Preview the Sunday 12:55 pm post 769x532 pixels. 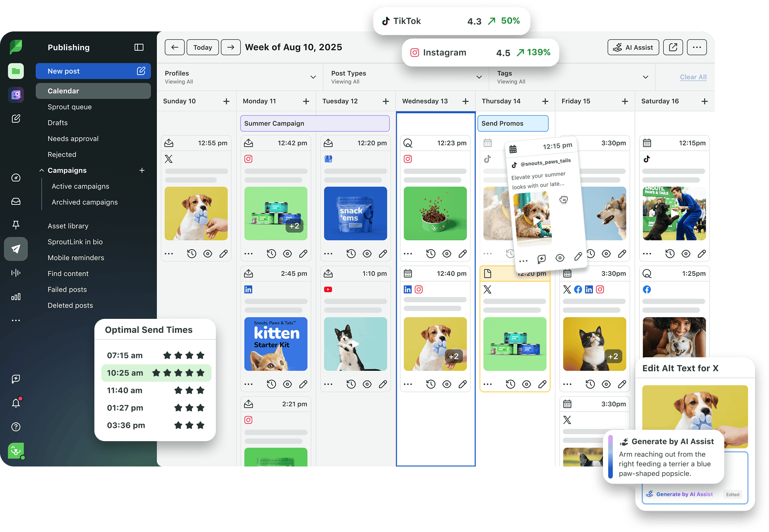point(208,254)
